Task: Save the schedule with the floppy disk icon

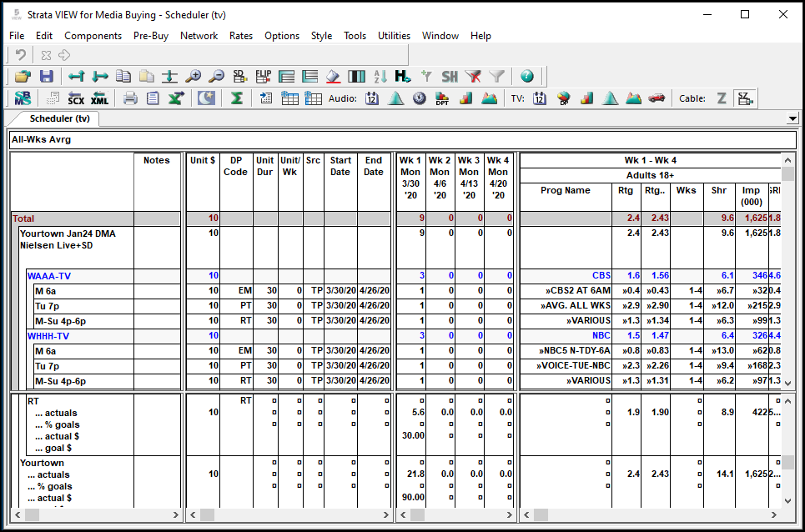Action: [47, 76]
